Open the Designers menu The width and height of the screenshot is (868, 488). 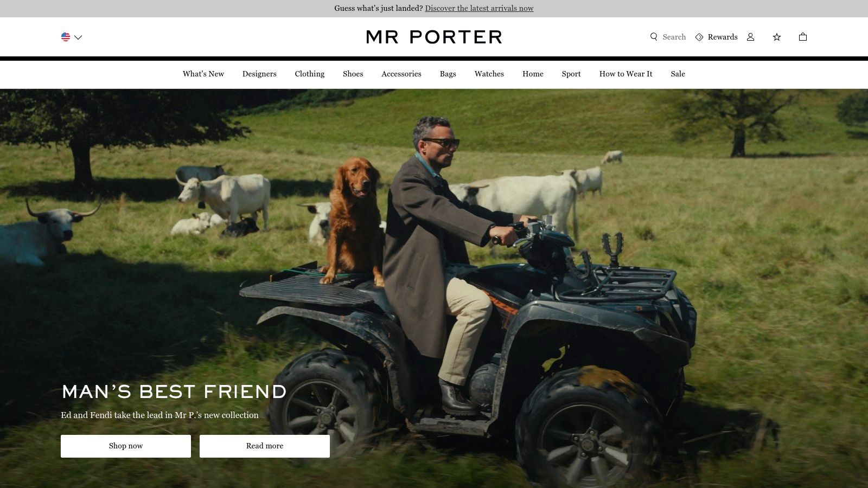tap(259, 74)
